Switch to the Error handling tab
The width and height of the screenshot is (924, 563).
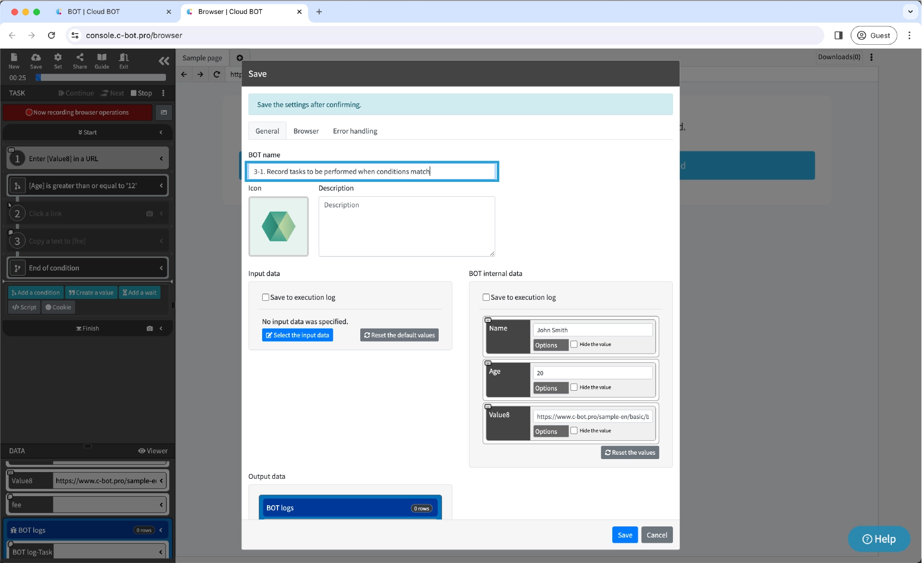(355, 131)
